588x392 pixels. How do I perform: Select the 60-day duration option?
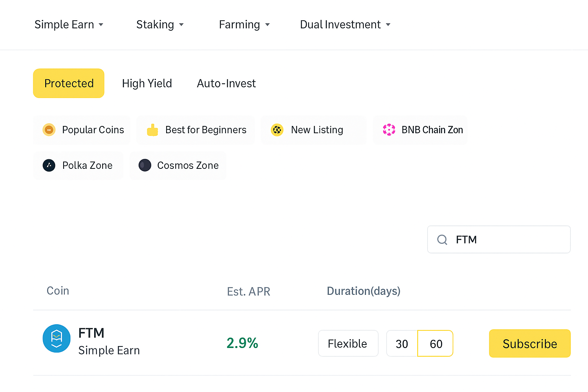435,343
